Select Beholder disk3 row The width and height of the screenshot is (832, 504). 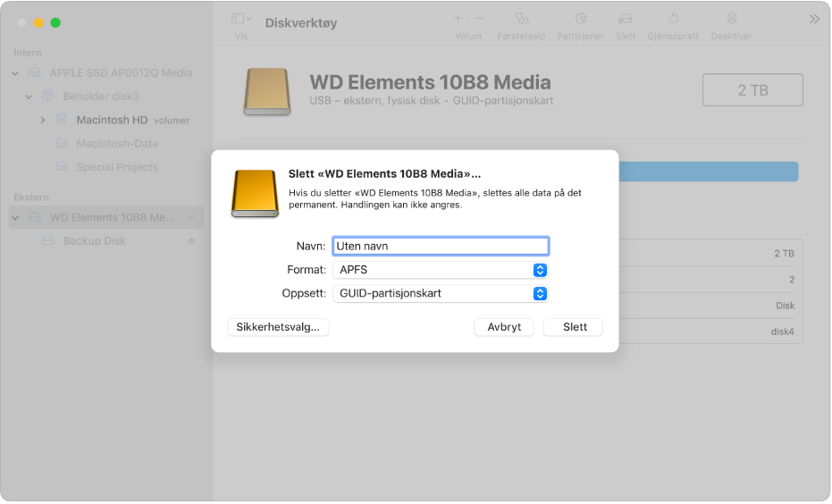tap(101, 97)
